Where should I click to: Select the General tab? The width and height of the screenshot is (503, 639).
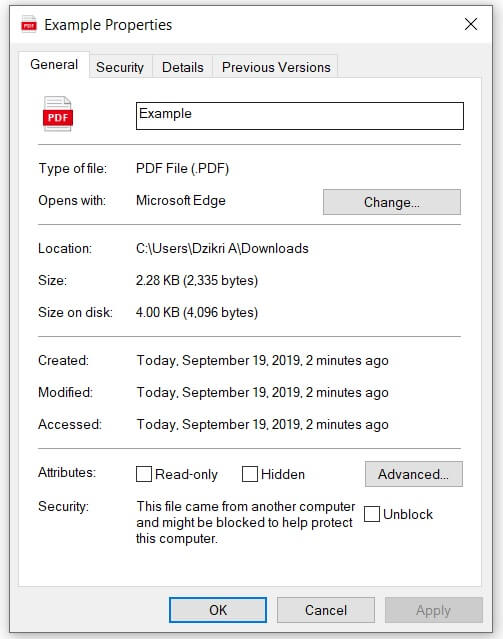point(54,64)
